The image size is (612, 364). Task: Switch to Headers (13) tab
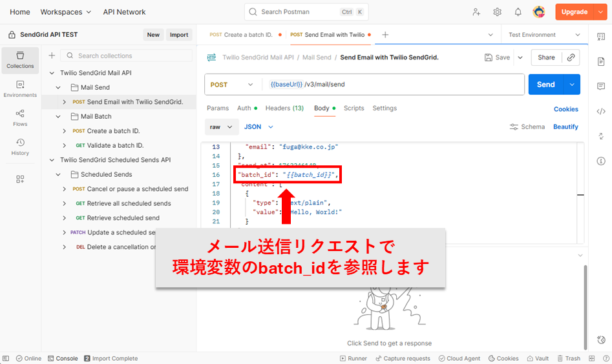coord(284,108)
